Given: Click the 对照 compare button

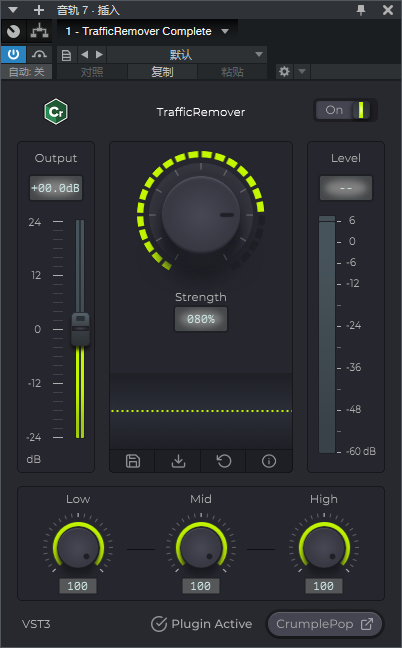Looking at the screenshot, I should [92, 72].
